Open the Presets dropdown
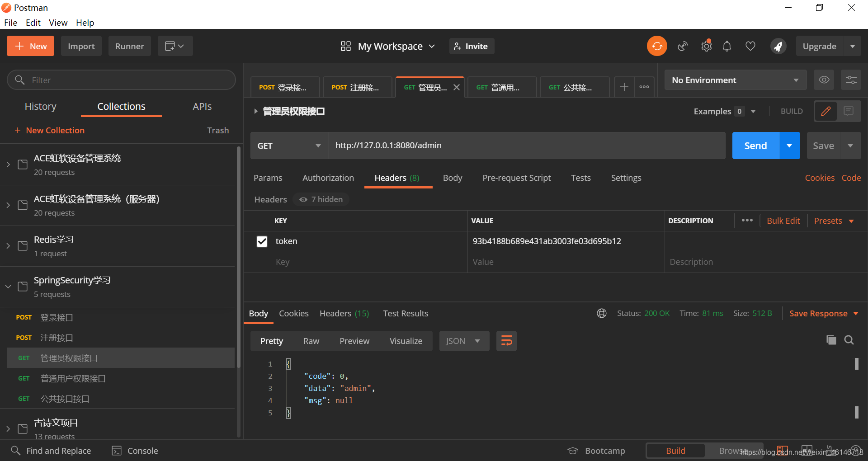The image size is (868, 461). [x=834, y=221]
